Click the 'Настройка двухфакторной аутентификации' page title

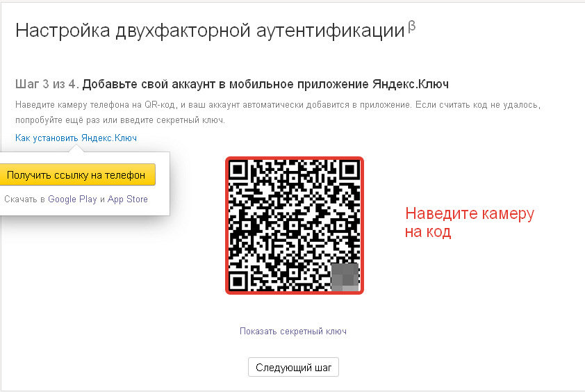pyautogui.click(x=210, y=31)
